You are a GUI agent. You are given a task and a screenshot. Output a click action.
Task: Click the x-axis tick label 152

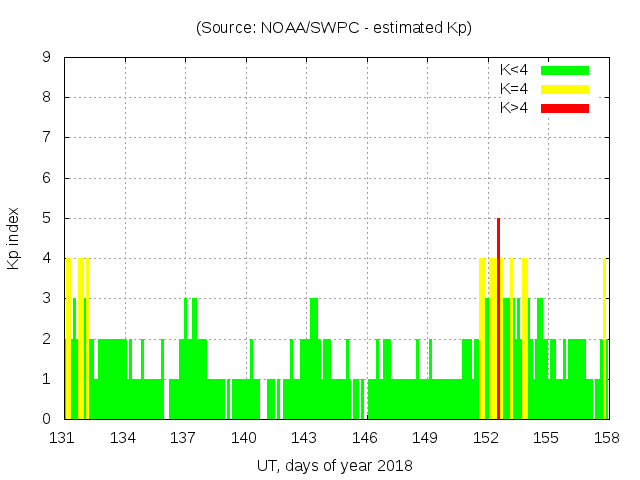click(x=486, y=438)
